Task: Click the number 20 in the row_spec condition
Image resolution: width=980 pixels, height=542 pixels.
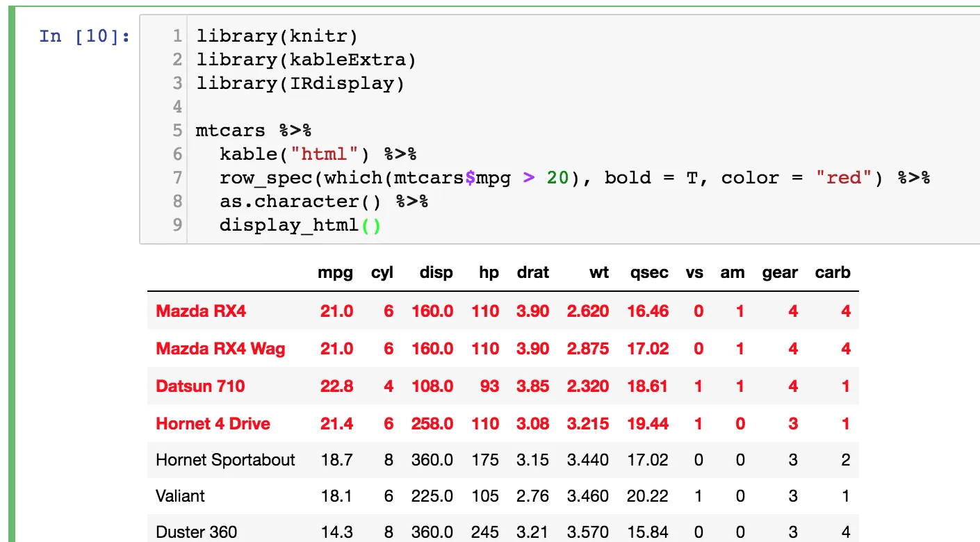Action: click(557, 178)
